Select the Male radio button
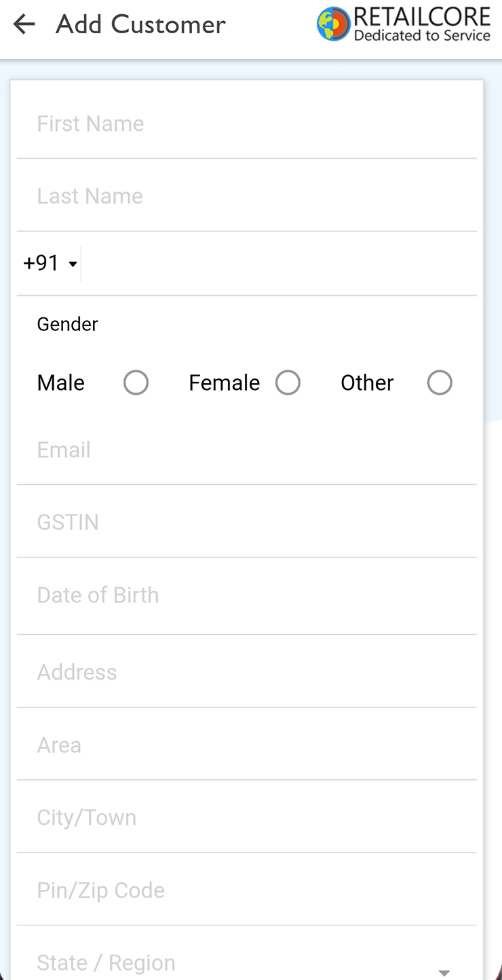502x980 pixels. (136, 383)
